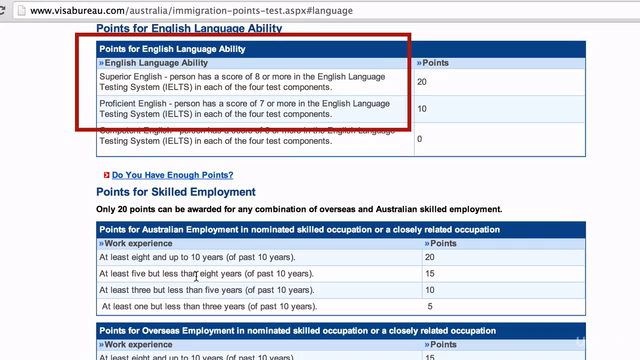This screenshot has width=640, height=360.
Task: Select 'Work experience' header in Australian Employment table
Action: [x=260, y=243]
